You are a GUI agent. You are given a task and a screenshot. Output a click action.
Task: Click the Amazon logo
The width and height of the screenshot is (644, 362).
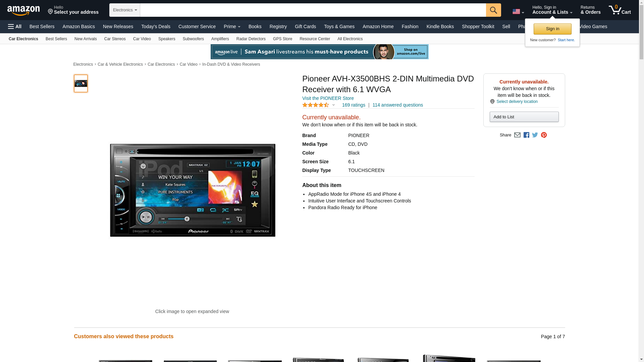coord(23,10)
